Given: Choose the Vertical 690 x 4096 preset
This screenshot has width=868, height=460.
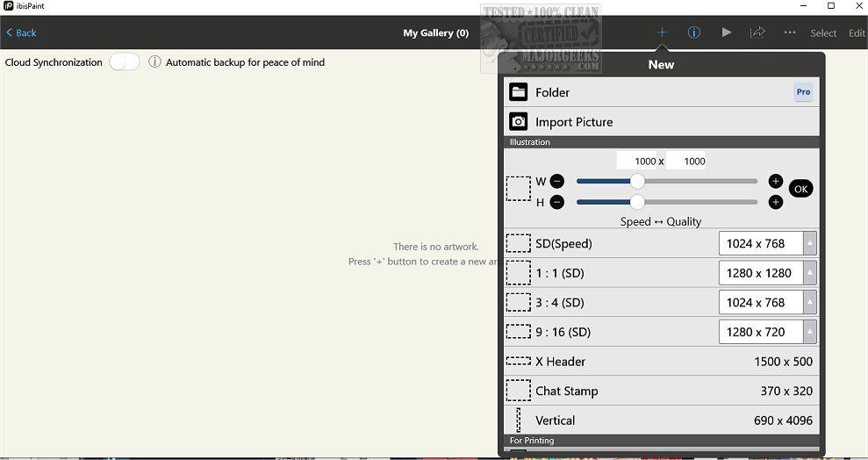Looking at the screenshot, I should click(662, 420).
